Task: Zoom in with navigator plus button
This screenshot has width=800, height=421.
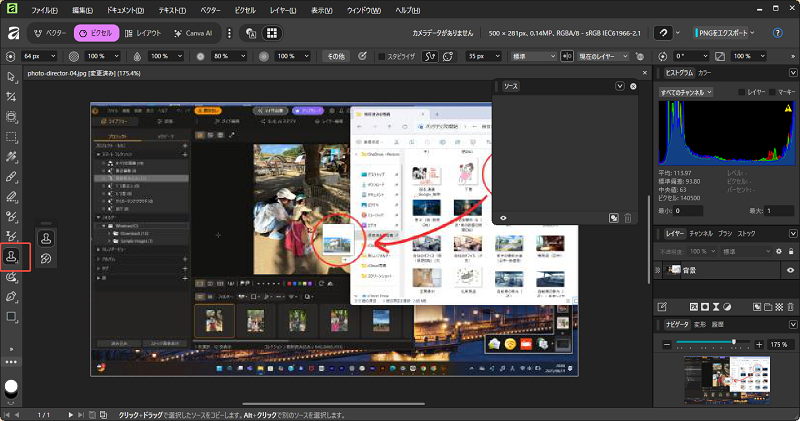Action: [759, 345]
